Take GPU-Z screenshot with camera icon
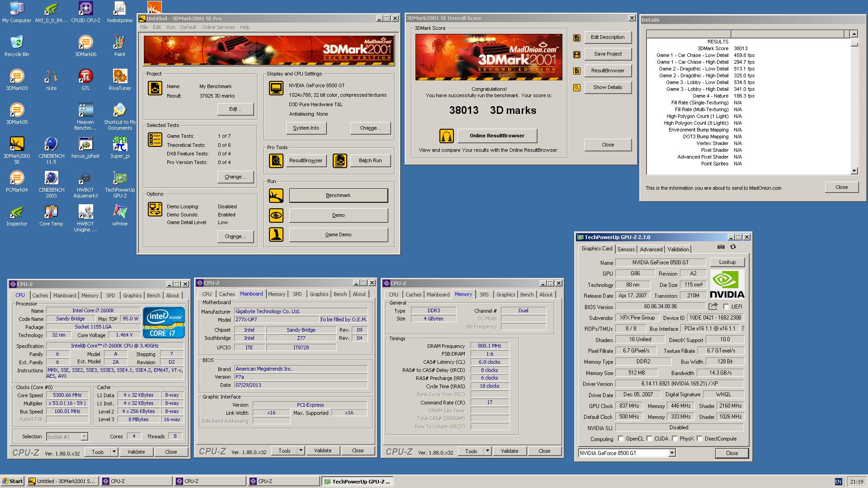The width and height of the screenshot is (868, 488). [x=721, y=247]
